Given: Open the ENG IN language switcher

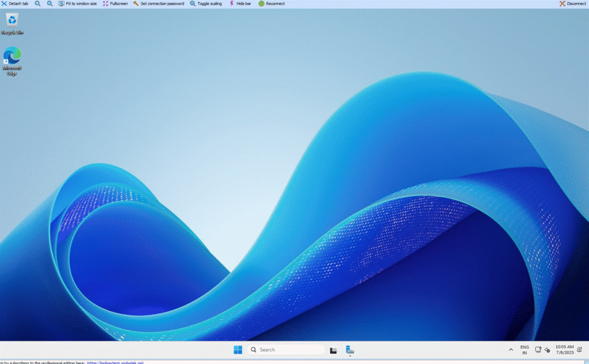Looking at the screenshot, I should click(x=525, y=350).
